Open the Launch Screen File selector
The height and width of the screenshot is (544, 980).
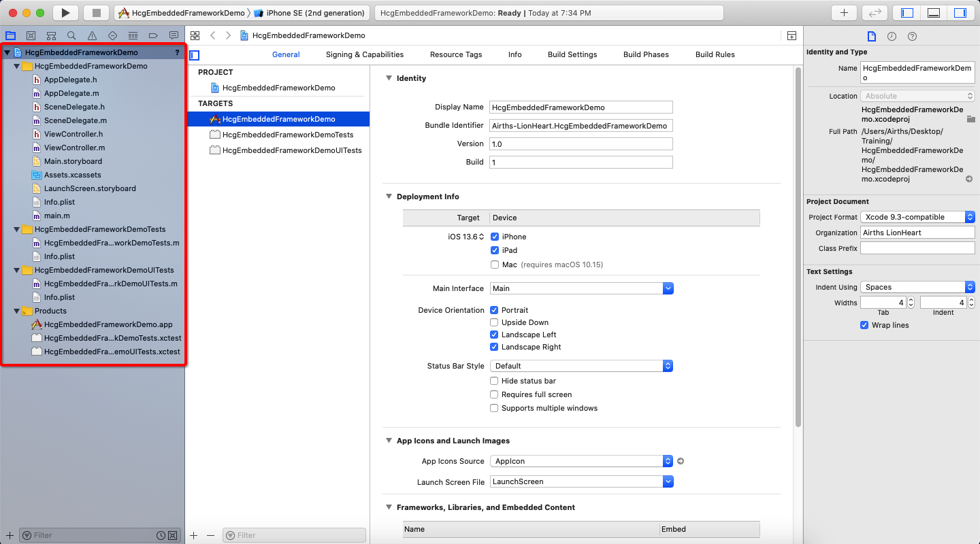click(x=667, y=481)
